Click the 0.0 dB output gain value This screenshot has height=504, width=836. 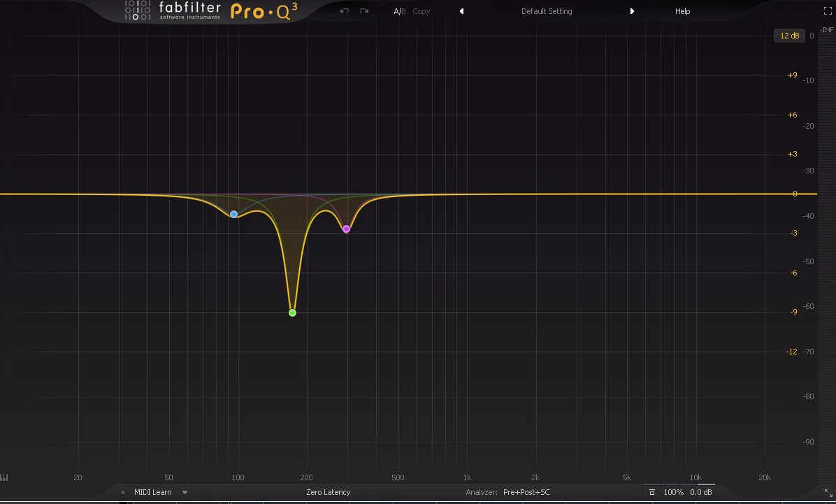pos(701,492)
